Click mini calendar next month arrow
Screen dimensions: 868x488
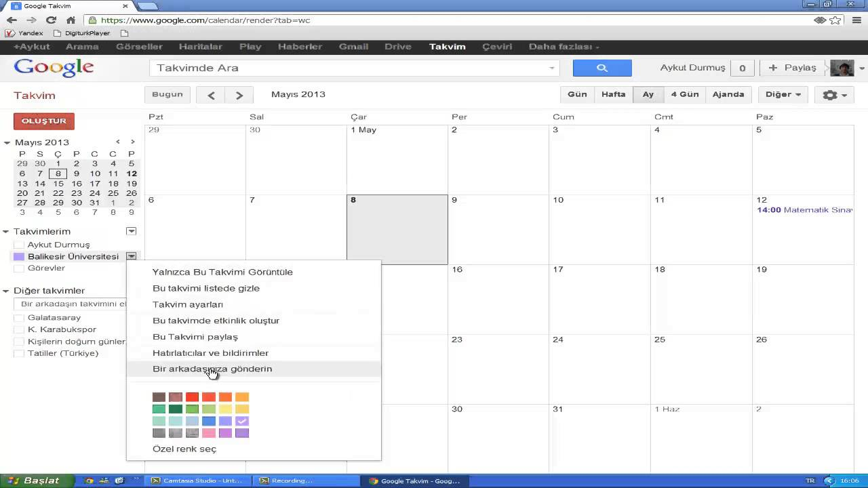click(133, 142)
